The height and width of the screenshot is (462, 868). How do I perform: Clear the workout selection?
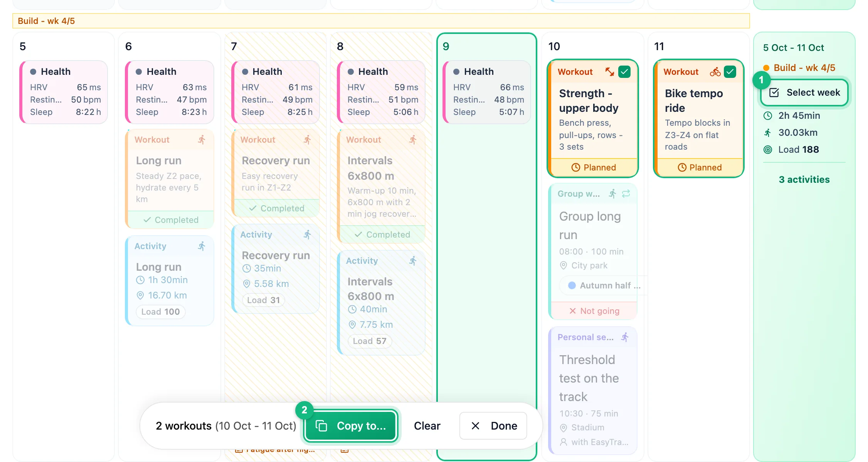427,426
